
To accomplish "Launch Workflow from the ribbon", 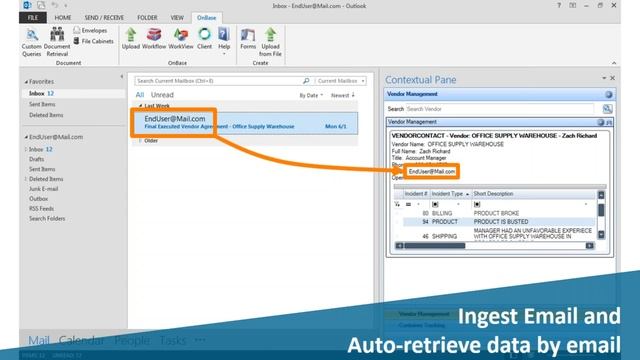I will [154, 39].
